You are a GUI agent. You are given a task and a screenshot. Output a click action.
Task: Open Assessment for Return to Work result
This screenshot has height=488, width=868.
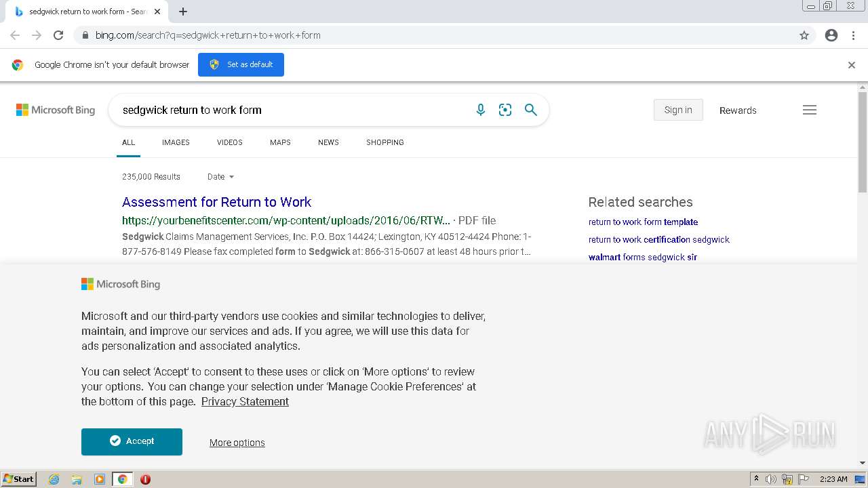click(x=216, y=202)
